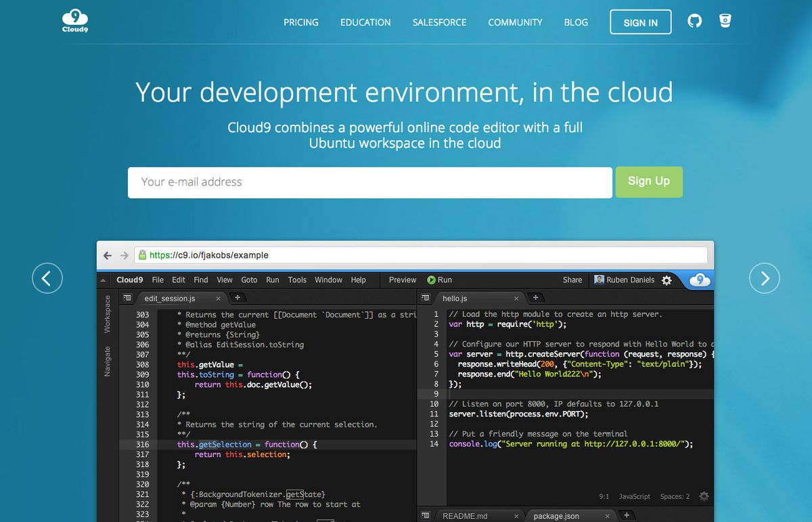Open the Spaces: 2 indentation dropdown

pos(677,496)
